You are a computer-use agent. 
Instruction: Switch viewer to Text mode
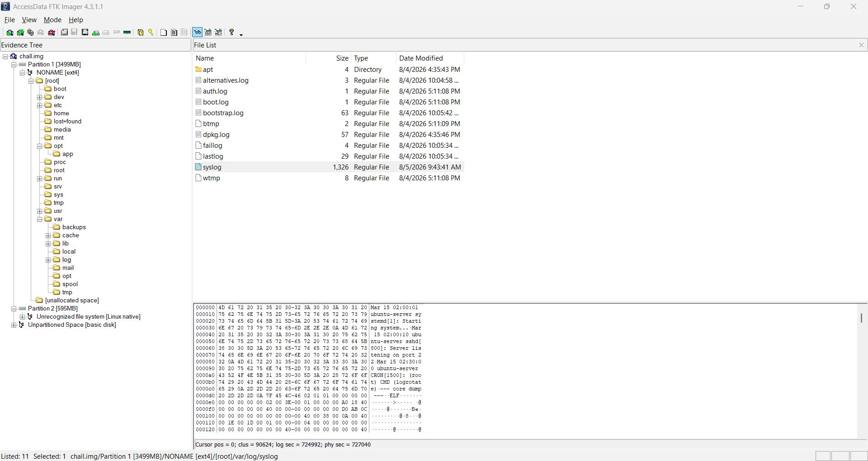(208, 33)
